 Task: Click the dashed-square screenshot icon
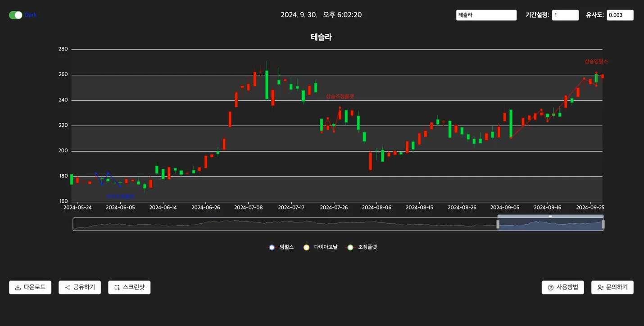pyautogui.click(x=117, y=287)
